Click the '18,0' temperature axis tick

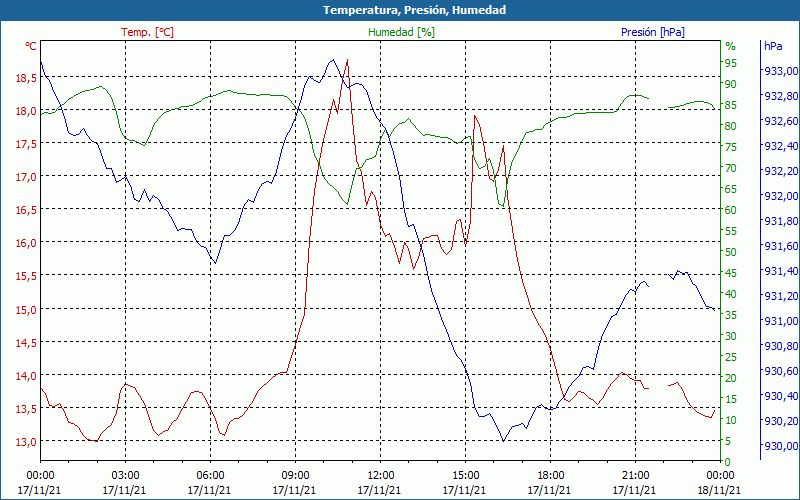click(x=28, y=111)
